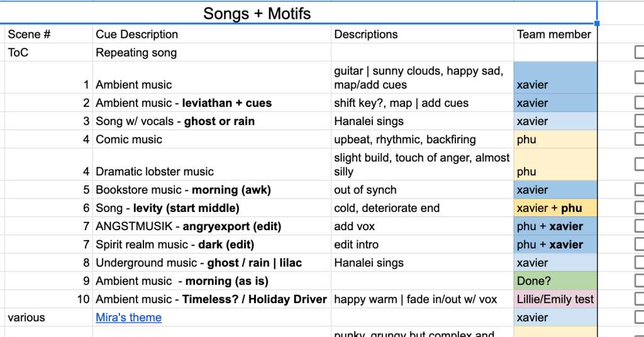Screen dimensions: 644x337
Task: Select the Team member header cell
Action: pos(555,34)
